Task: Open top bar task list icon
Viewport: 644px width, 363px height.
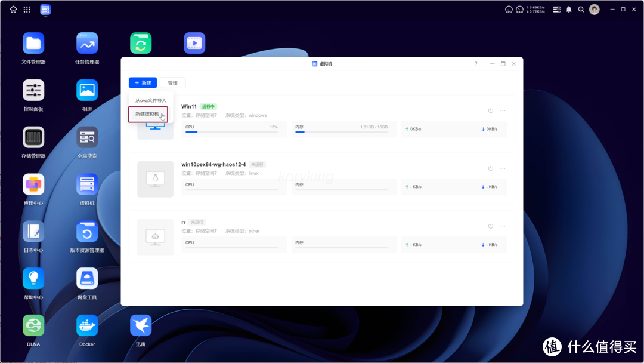Action: [x=556, y=9]
